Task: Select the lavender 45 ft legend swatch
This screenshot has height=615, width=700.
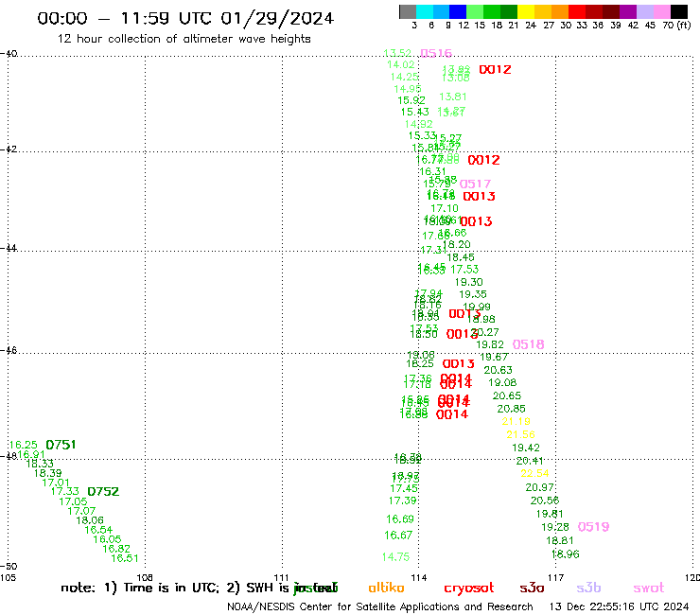Action: click(x=644, y=12)
